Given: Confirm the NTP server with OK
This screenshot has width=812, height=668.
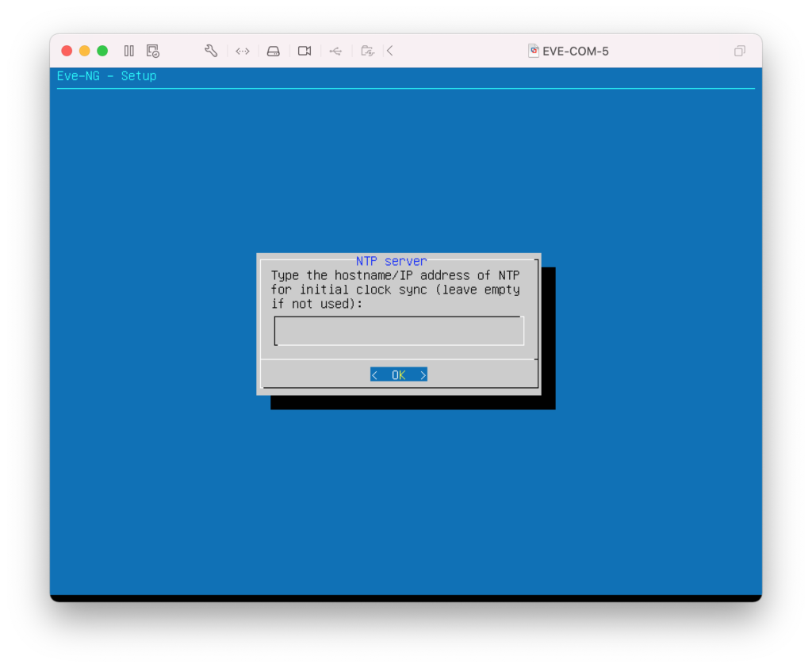Looking at the screenshot, I should 399,374.
